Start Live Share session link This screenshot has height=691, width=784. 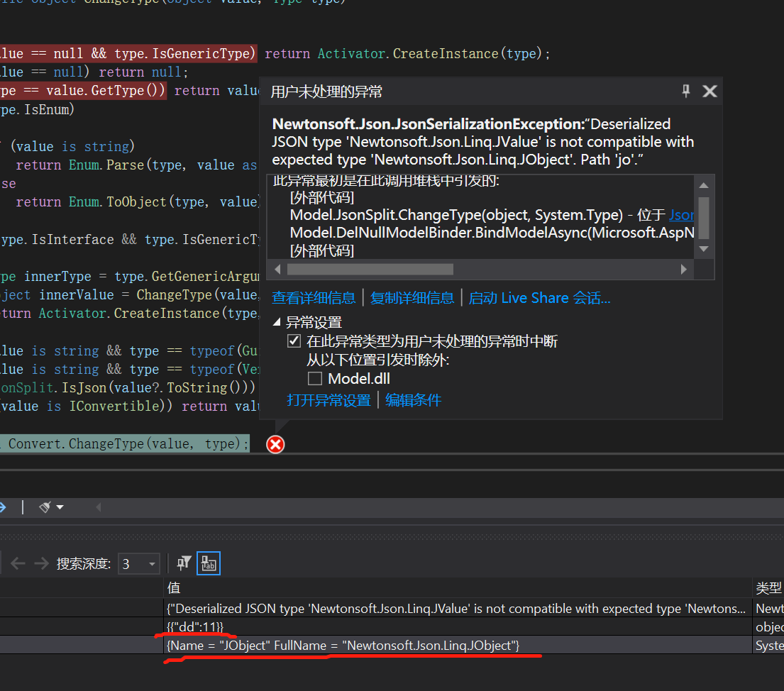[x=539, y=298]
